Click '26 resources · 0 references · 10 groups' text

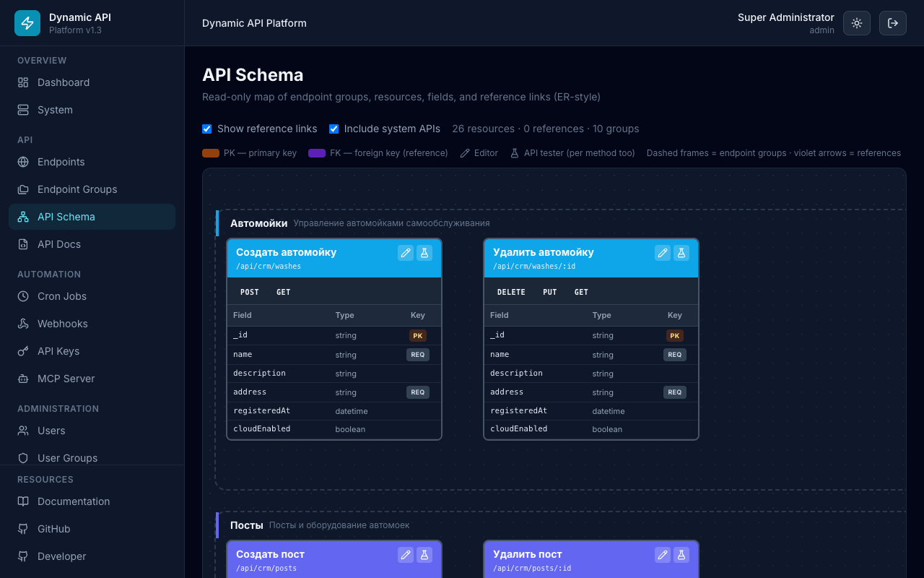tap(546, 129)
